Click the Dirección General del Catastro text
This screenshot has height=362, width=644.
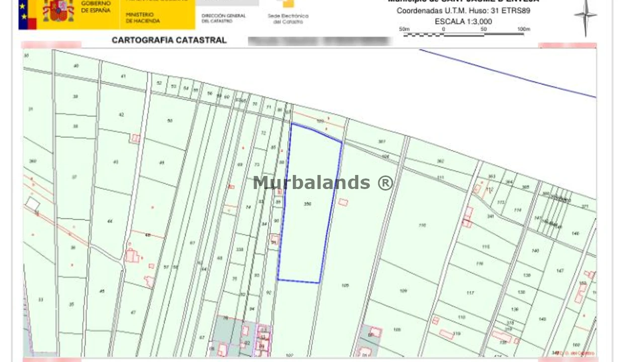[223, 18]
